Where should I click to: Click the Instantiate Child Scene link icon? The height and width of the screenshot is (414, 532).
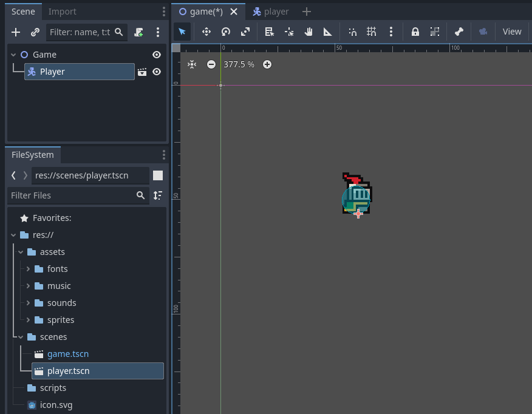click(35, 32)
